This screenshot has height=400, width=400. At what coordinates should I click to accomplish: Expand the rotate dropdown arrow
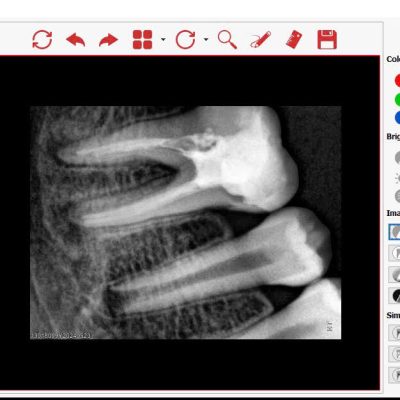point(206,40)
